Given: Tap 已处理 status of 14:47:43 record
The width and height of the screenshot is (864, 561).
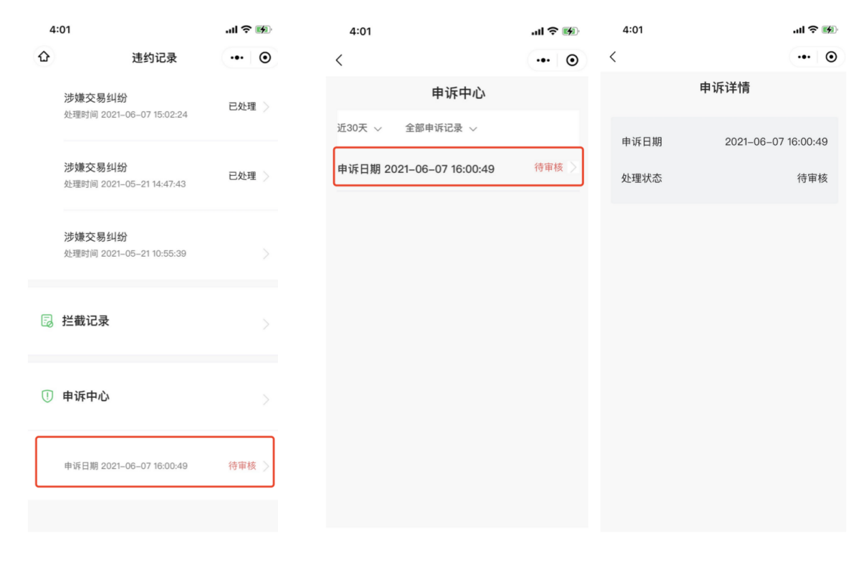Looking at the screenshot, I should (242, 176).
